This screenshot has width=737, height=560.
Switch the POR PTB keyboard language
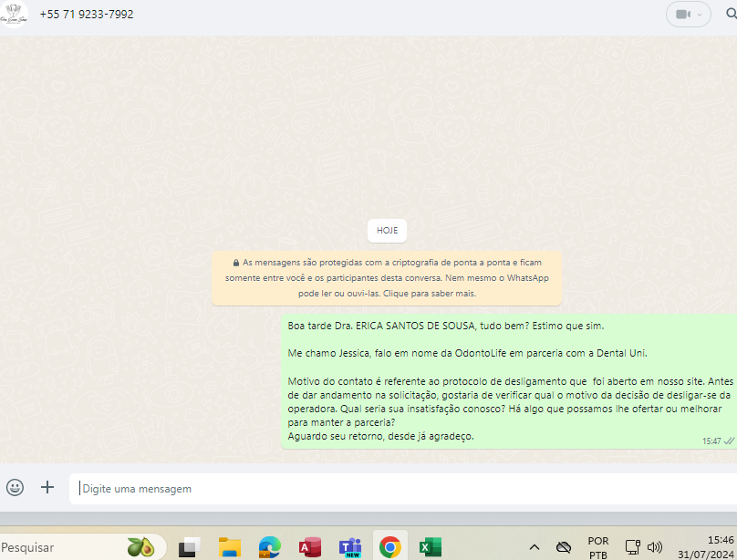tap(597, 548)
